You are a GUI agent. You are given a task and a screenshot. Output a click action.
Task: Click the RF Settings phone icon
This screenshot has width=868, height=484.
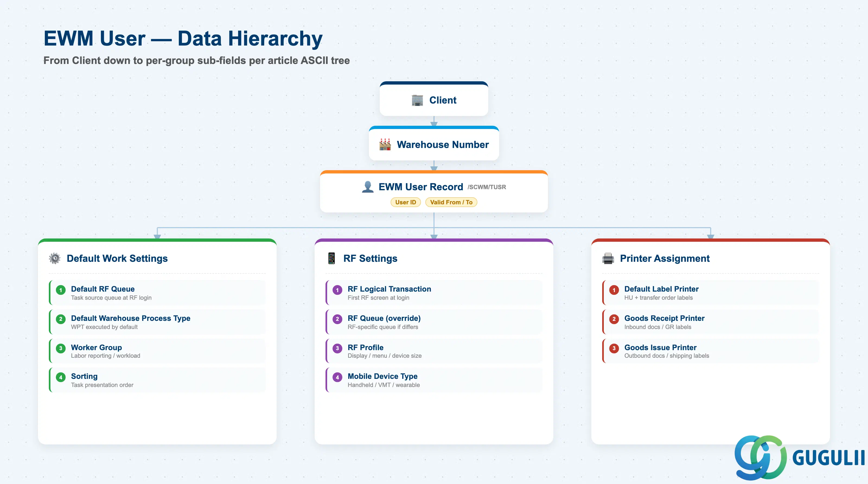pyautogui.click(x=331, y=258)
